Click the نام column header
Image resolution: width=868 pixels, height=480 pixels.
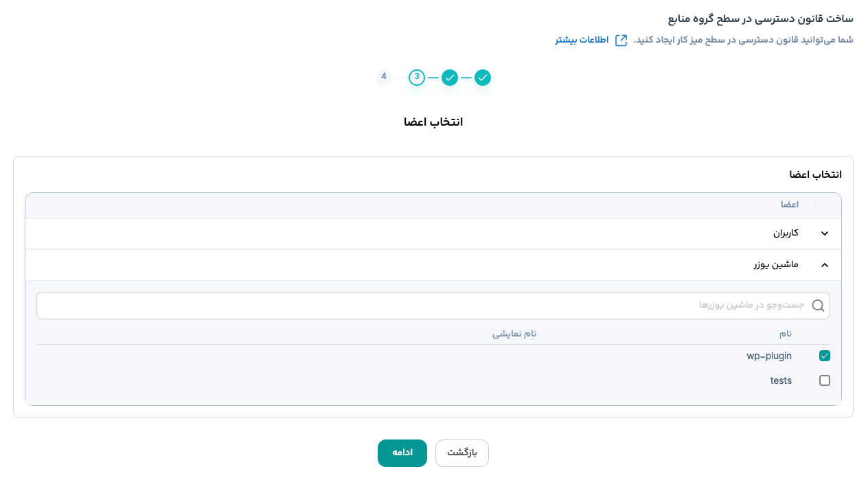[785, 334]
